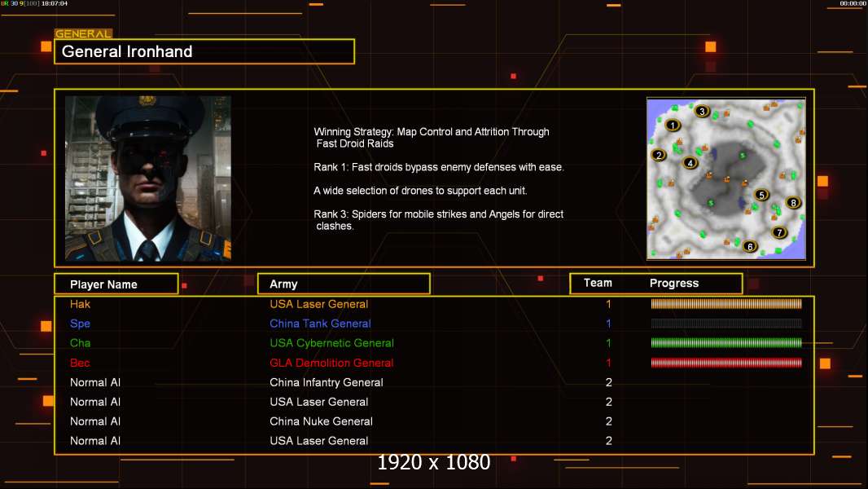Click the China Infantry General army entry

pos(327,383)
